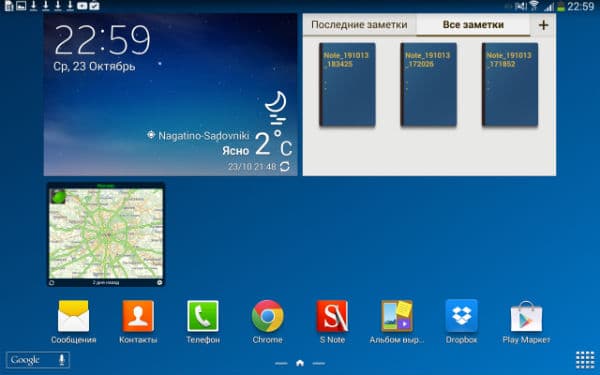Switch to the Последние заметки tab
This screenshot has height=375, width=600.
pos(359,25)
